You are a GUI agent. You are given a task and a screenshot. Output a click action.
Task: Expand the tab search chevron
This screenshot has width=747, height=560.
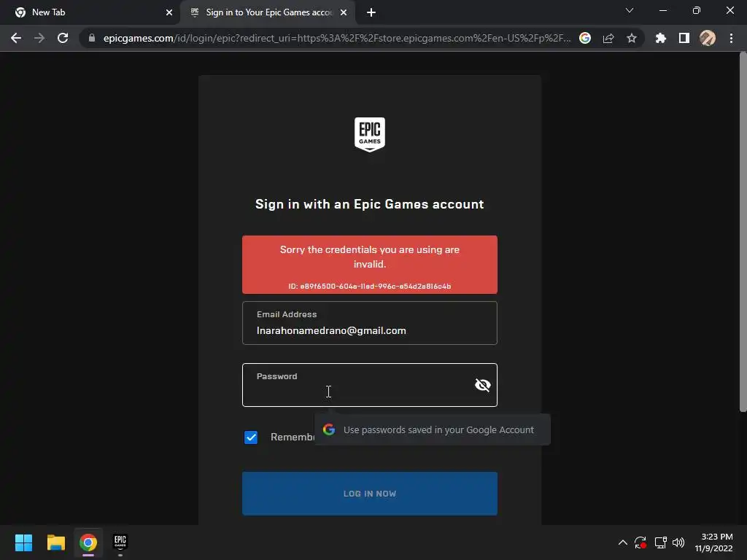click(630, 10)
